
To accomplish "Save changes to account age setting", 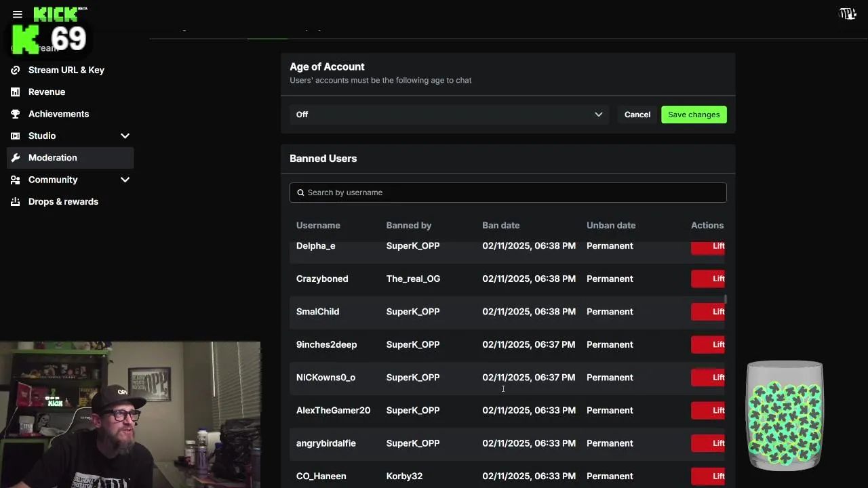I will pos(694,115).
